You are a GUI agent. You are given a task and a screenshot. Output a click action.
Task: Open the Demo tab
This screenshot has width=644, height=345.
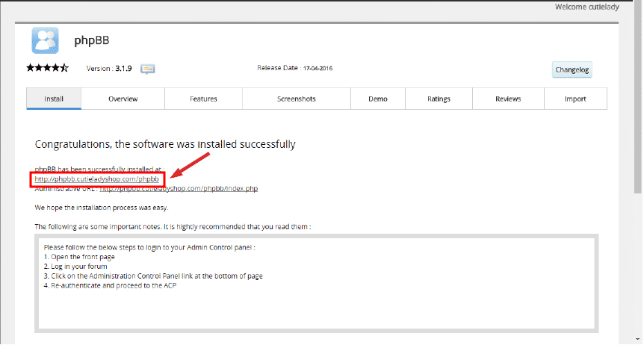378,99
